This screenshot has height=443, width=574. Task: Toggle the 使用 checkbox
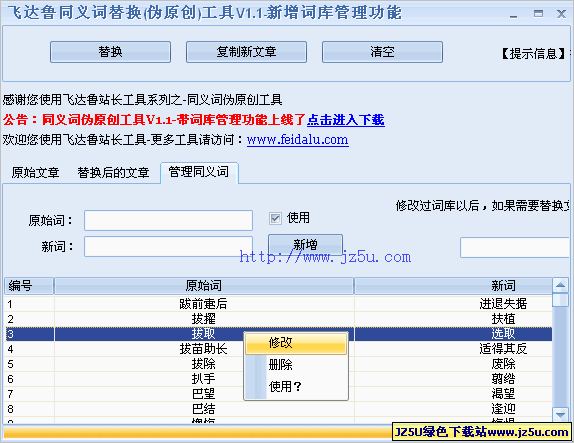275,219
